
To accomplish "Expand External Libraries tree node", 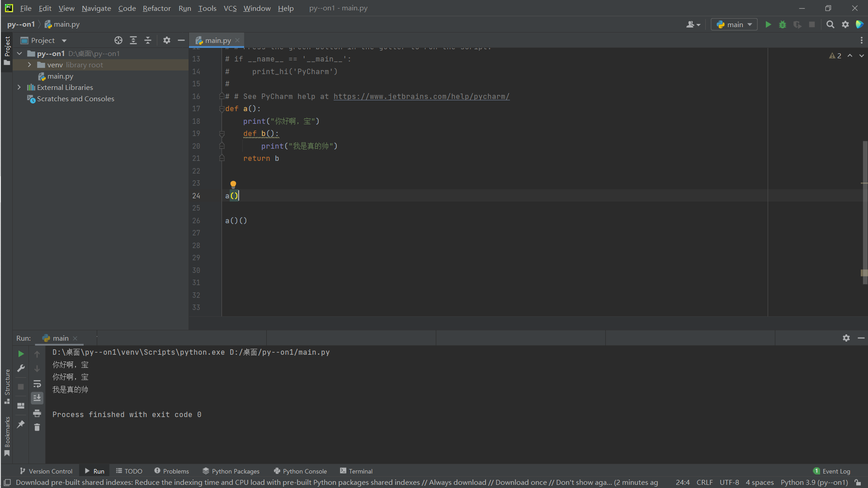I will click(x=19, y=87).
